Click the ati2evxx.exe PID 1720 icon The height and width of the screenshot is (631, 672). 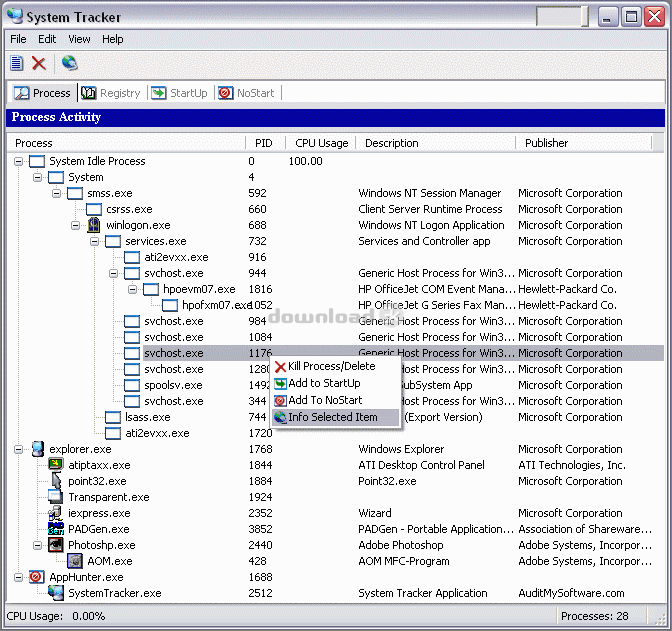pos(113,433)
